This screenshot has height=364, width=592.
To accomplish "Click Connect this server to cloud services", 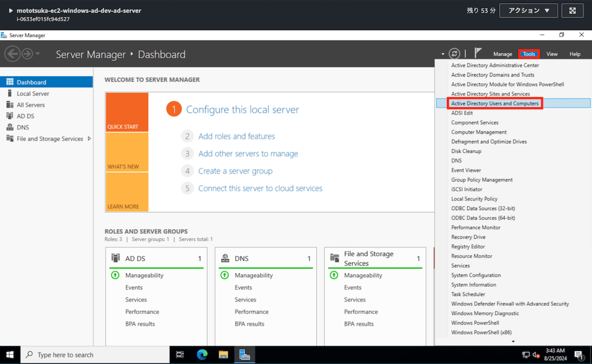I will pyautogui.click(x=260, y=188).
